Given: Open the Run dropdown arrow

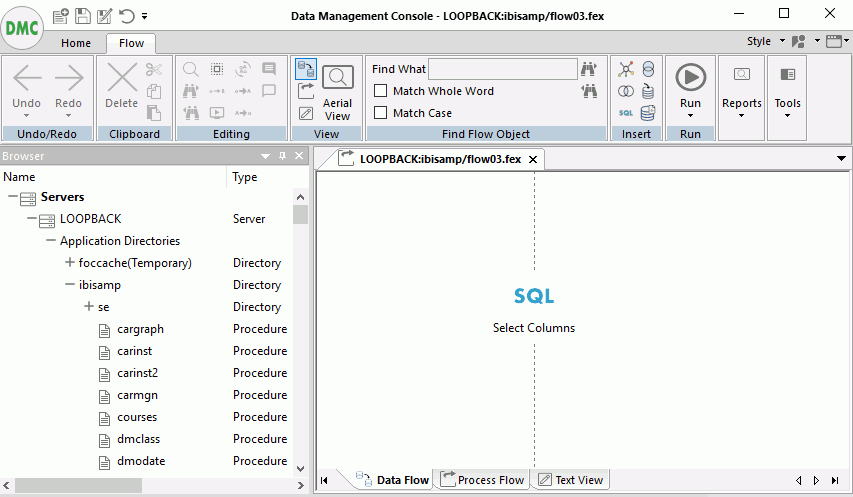Looking at the screenshot, I should pyautogui.click(x=690, y=115).
